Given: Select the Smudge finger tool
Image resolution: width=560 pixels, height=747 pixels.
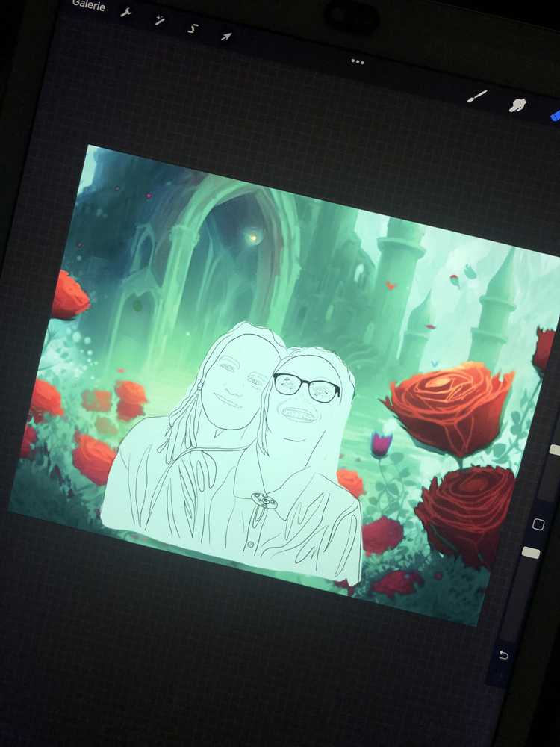Looking at the screenshot, I should pyautogui.click(x=517, y=105).
